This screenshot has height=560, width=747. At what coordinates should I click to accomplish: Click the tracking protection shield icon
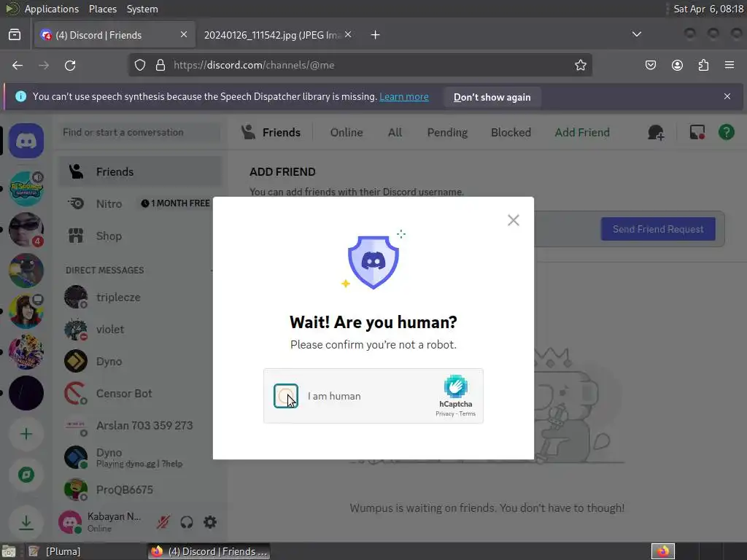coord(139,65)
